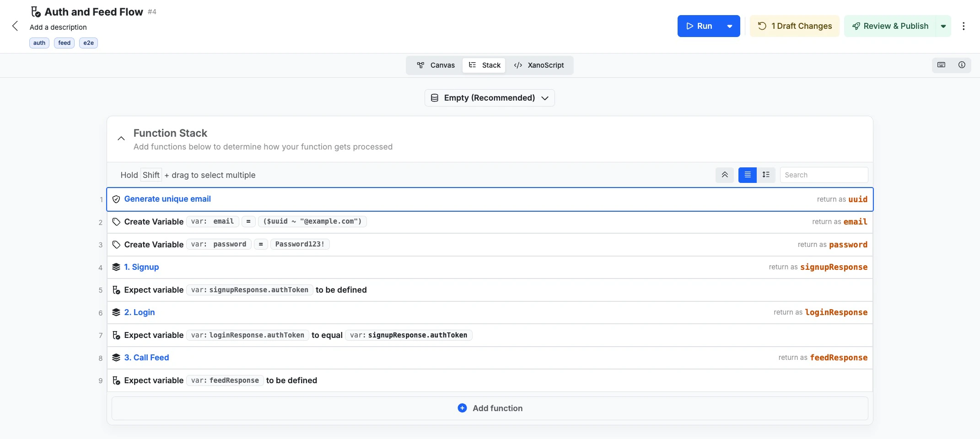The image size is (980, 439).
Task: Click the var: feedResponse chip
Action: (x=225, y=380)
